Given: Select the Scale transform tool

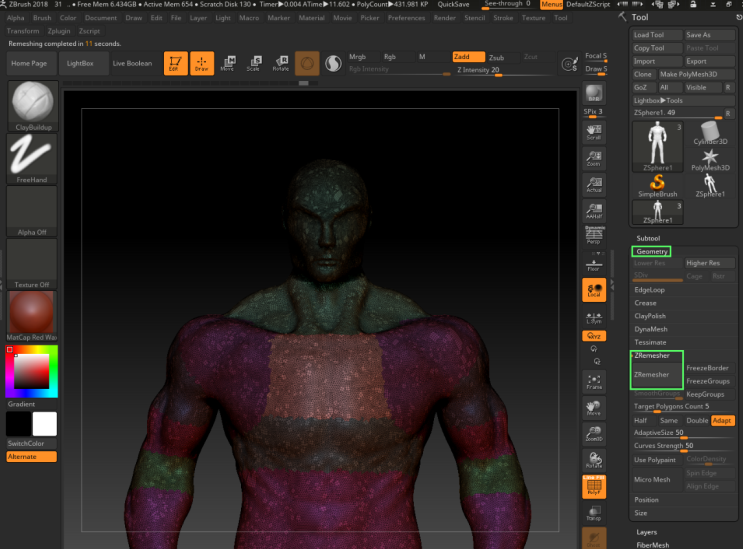Looking at the screenshot, I should coord(254,63).
